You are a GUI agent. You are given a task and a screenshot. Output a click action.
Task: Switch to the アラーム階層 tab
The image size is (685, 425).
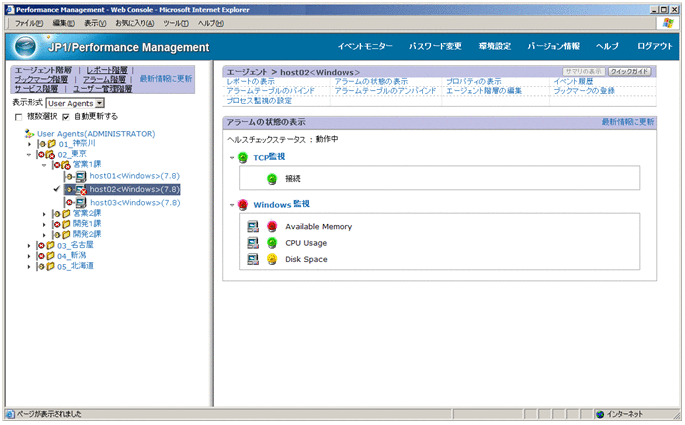[x=104, y=79]
